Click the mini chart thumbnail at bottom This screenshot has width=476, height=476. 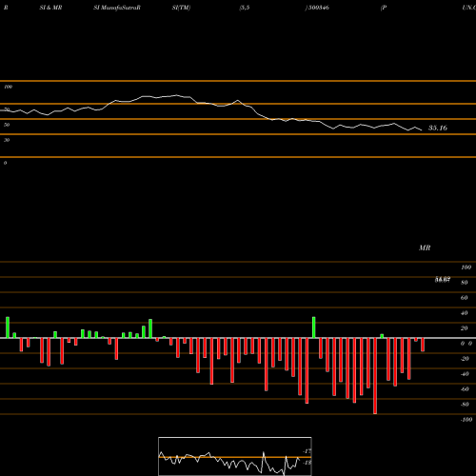pos(235,456)
